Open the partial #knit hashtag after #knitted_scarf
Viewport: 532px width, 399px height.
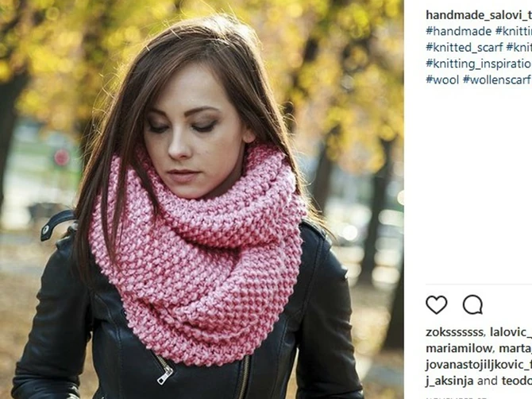point(519,48)
